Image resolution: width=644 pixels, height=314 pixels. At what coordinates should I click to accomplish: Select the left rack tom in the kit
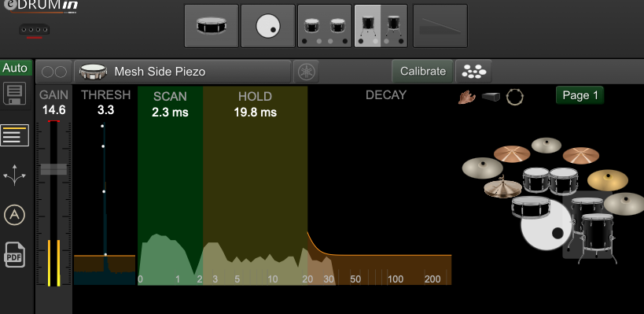536,179
